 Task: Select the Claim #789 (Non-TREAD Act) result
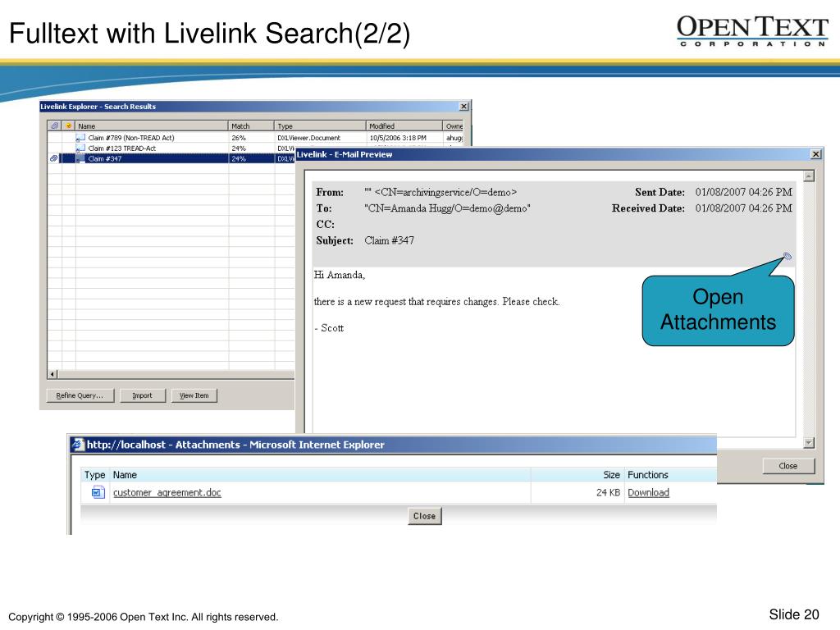tap(131, 138)
